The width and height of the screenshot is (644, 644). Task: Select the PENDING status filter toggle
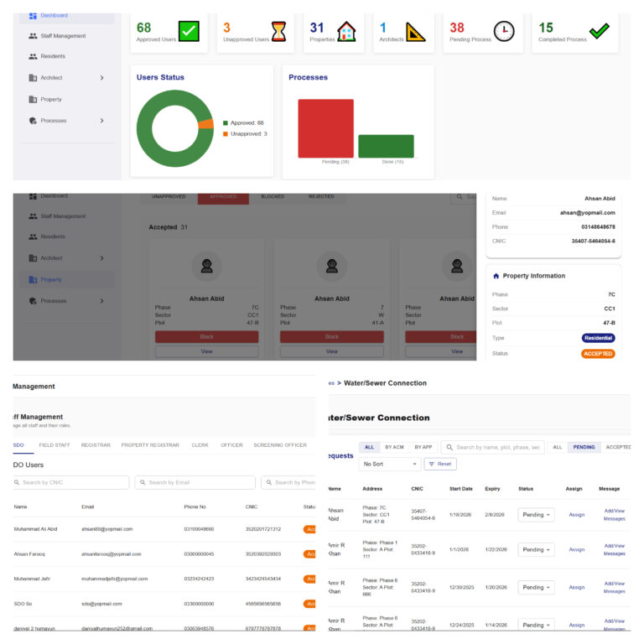pyautogui.click(x=584, y=447)
